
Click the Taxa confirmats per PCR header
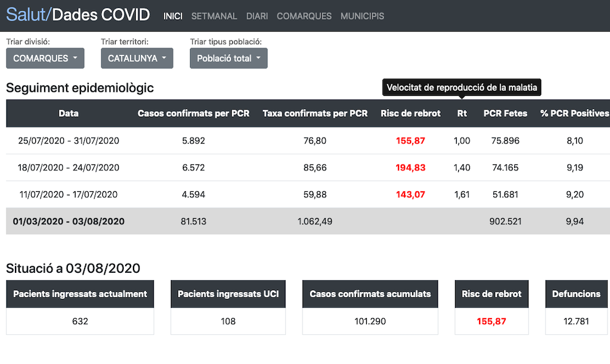pyautogui.click(x=315, y=113)
